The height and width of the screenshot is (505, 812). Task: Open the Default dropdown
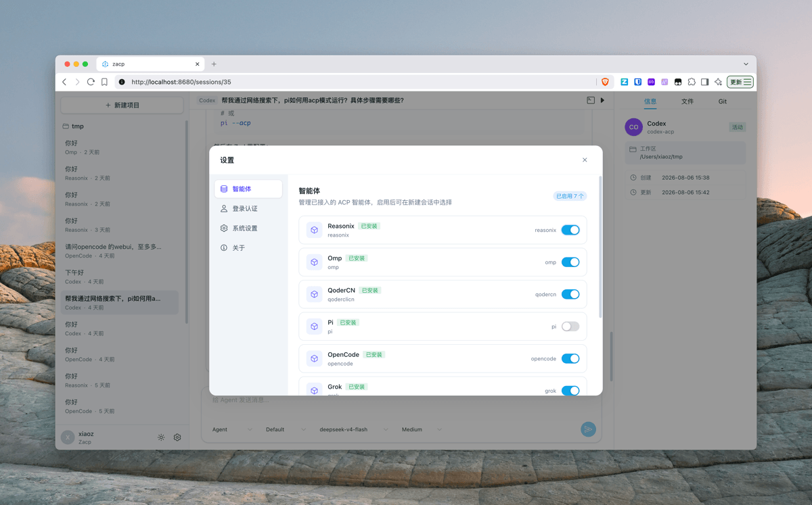pos(286,429)
